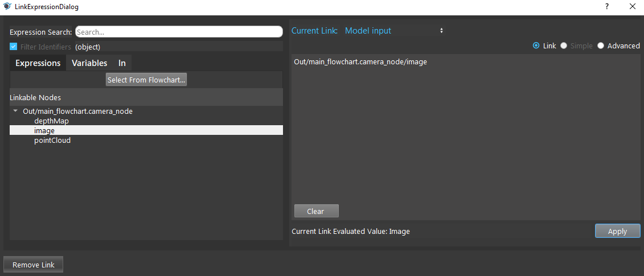644x276 pixels.
Task: Click the dialog help question mark
Action: click(606, 7)
